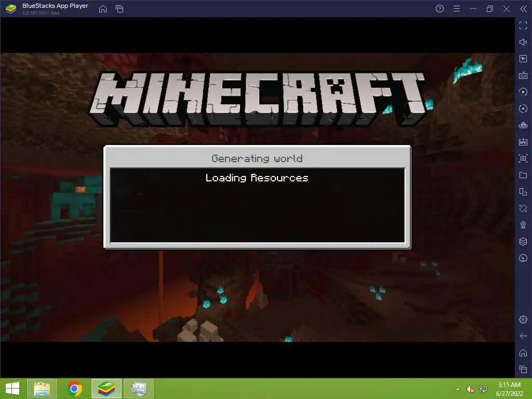Show hidden system tray icons arrow

click(458, 389)
